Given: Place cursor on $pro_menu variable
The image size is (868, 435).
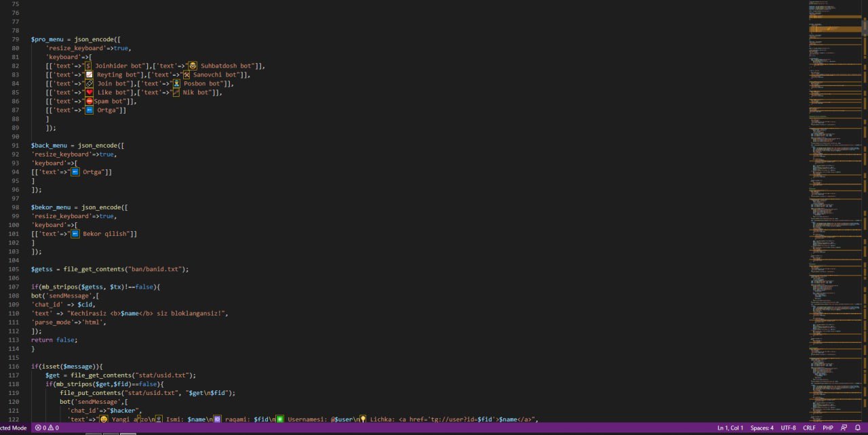Looking at the screenshot, I should (47, 39).
